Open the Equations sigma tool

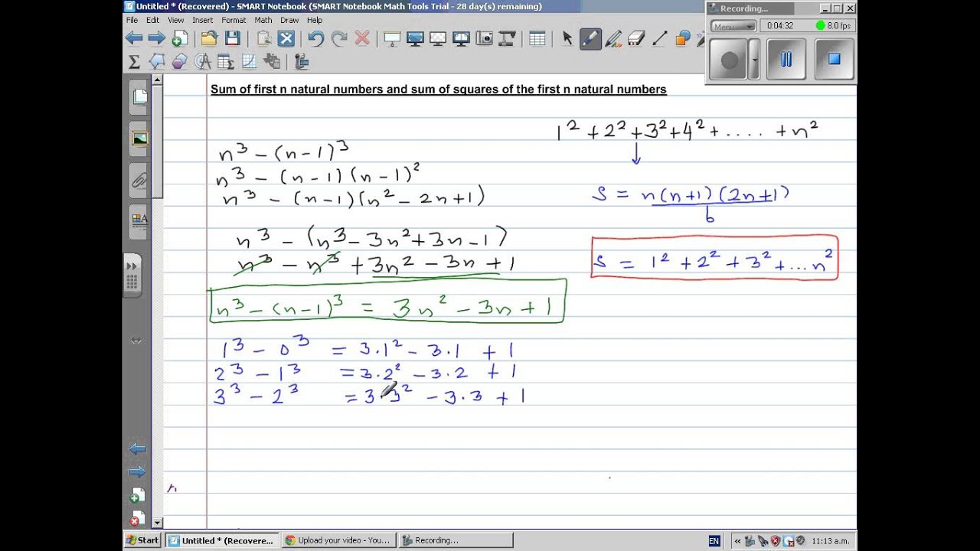click(134, 61)
